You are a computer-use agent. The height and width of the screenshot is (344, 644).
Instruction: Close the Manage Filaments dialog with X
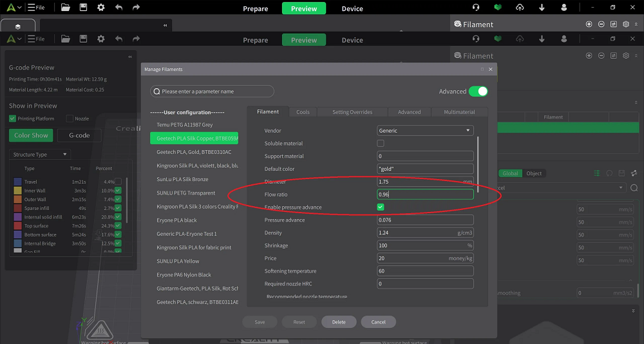coord(491,69)
